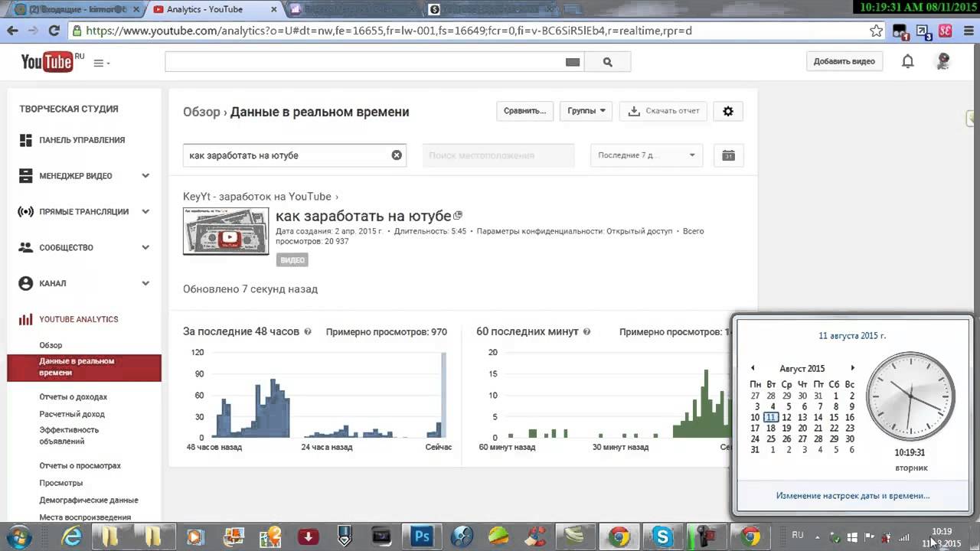980x551 pixels.
Task: Click the Сообщество people icon
Action: pos(26,247)
